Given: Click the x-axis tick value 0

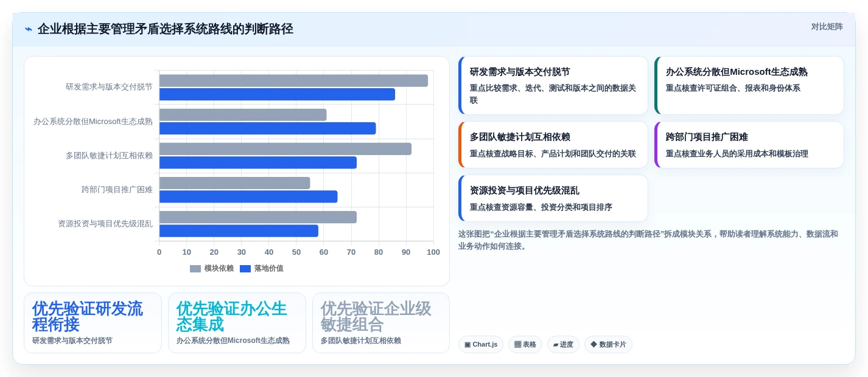Looking at the screenshot, I should [x=159, y=252].
